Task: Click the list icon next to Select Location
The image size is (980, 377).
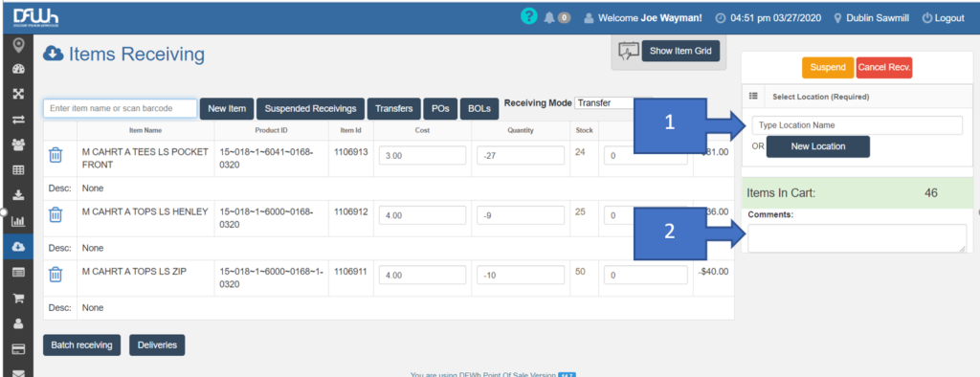Action: click(753, 97)
